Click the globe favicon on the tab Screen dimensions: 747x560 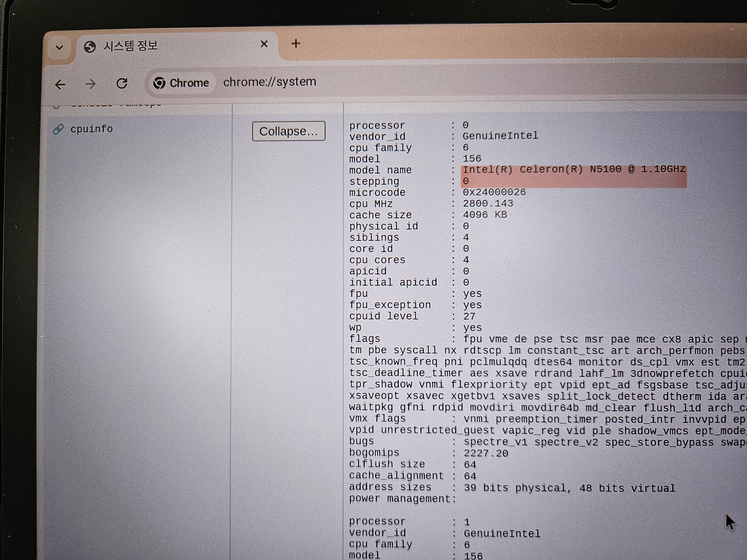click(x=90, y=47)
